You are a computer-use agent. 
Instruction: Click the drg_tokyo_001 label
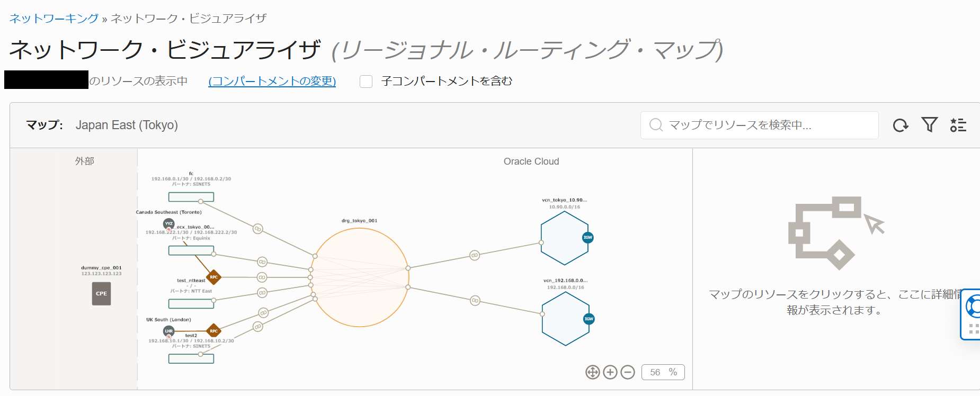click(x=360, y=221)
